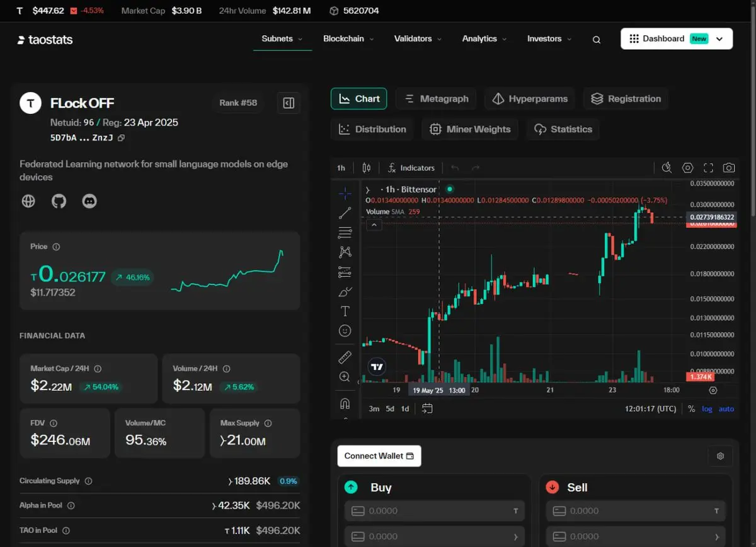Screen dimensions: 756x547
Task: Switch to the Metagraph tab
Action: 437,99
